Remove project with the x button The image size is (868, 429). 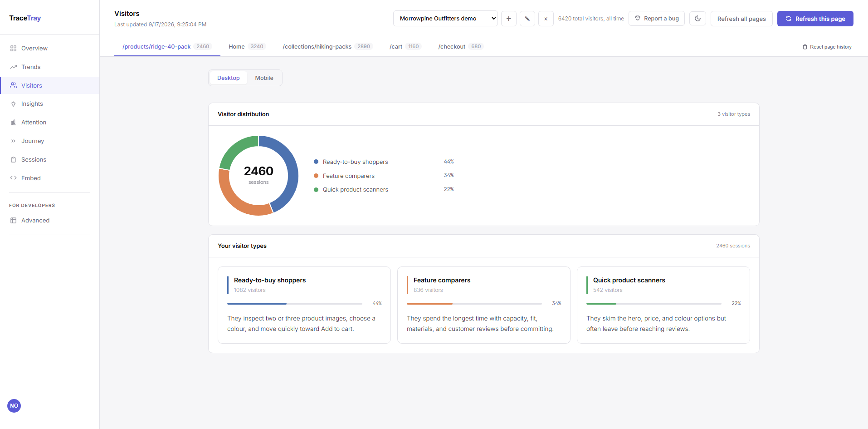546,19
